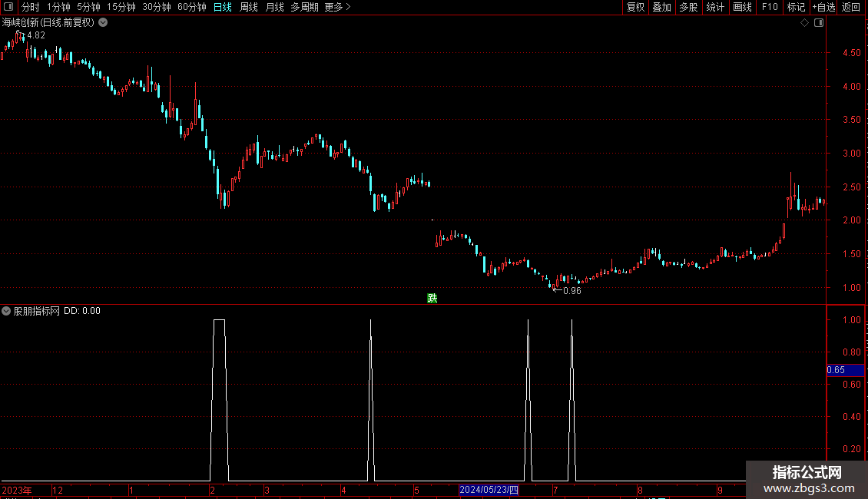This screenshot has height=499, width=868.
Task: Open the 多周期 multi-period view
Action: 304,7
